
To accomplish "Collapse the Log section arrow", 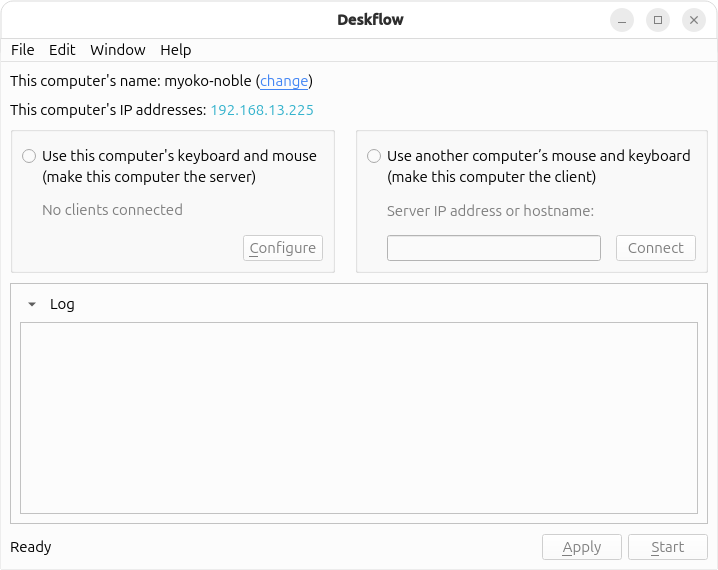I will 32,304.
